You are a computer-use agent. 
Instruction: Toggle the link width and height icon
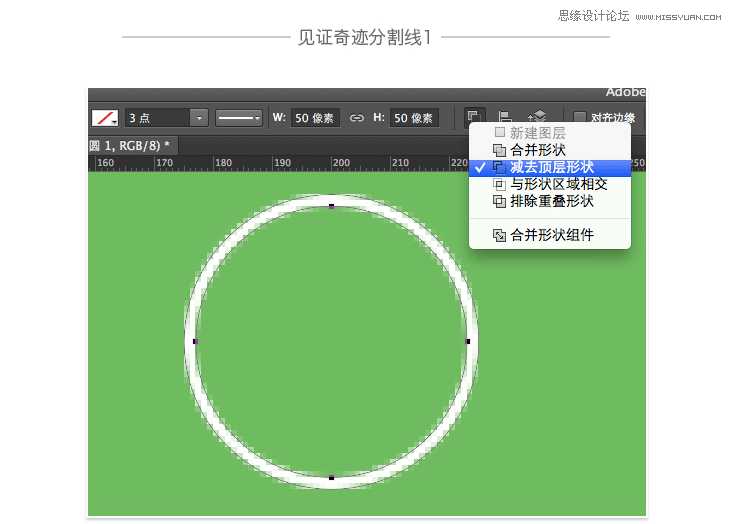[357, 118]
